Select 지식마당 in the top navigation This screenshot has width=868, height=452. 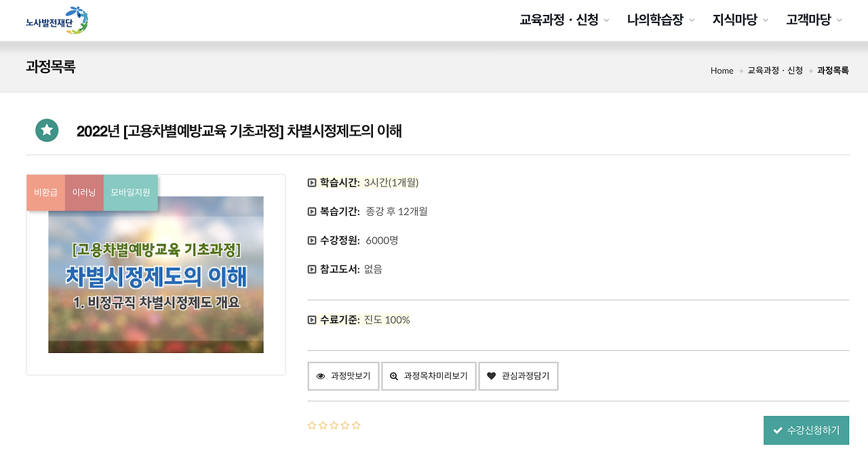(734, 20)
